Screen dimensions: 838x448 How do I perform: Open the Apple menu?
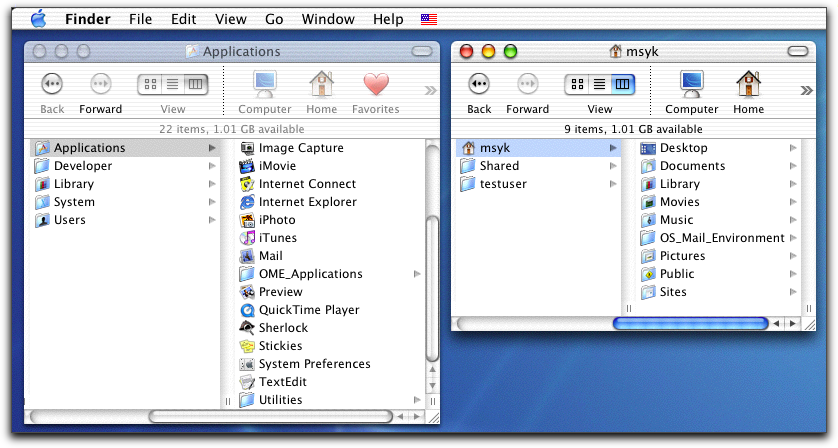tap(39, 19)
